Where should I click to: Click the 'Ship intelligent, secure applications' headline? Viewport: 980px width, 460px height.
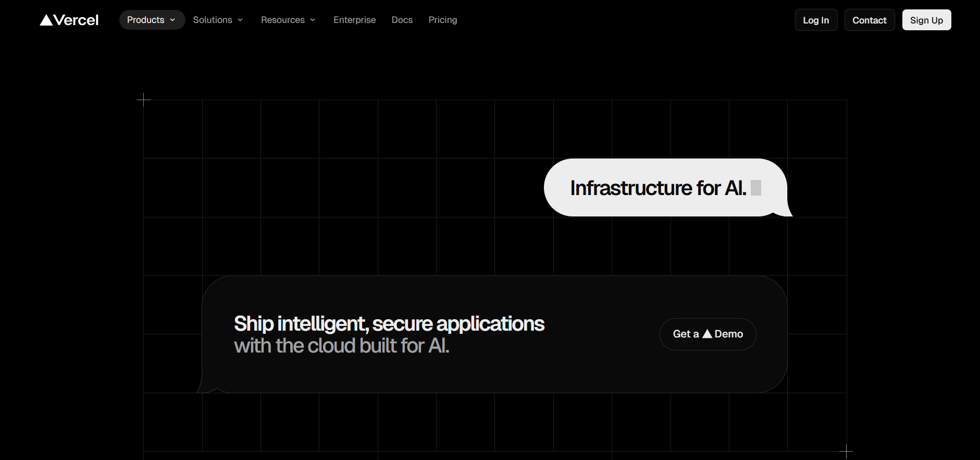(389, 324)
